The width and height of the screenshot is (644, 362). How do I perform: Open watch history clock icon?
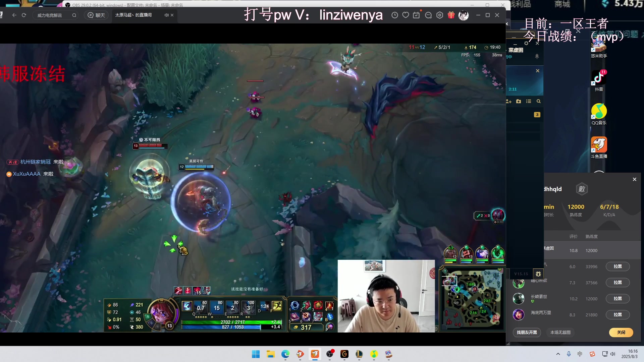tap(395, 15)
